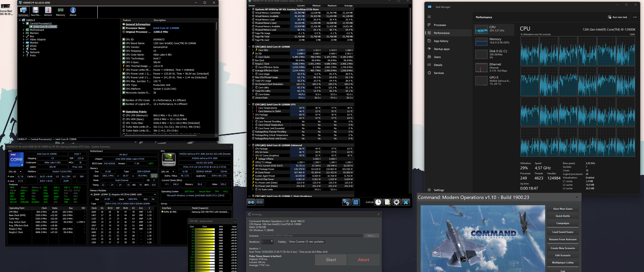
Task: Click the log file plus icon in Sensors toolbar
Action: click(x=387, y=202)
